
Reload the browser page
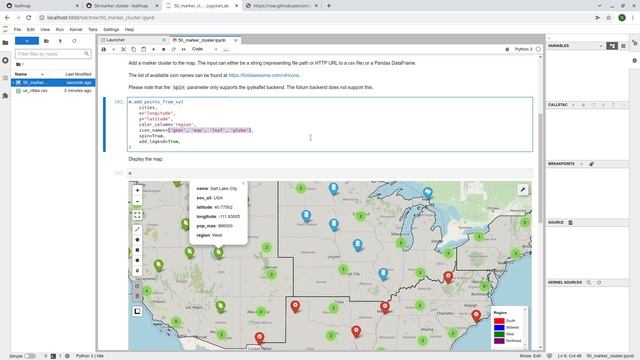[x=29, y=18]
